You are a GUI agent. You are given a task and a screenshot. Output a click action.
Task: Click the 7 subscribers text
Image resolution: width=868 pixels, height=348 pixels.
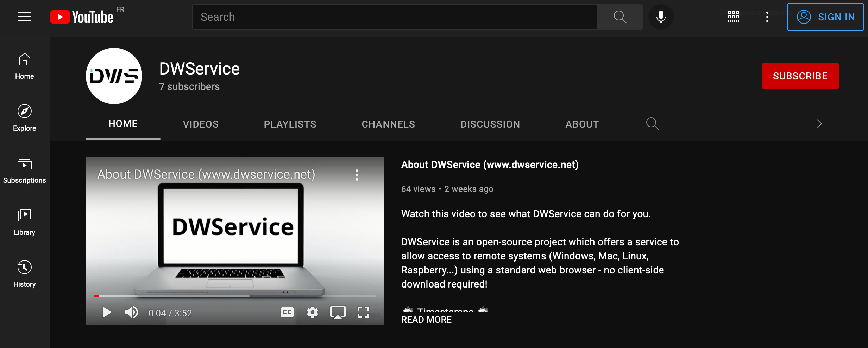tap(189, 86)
